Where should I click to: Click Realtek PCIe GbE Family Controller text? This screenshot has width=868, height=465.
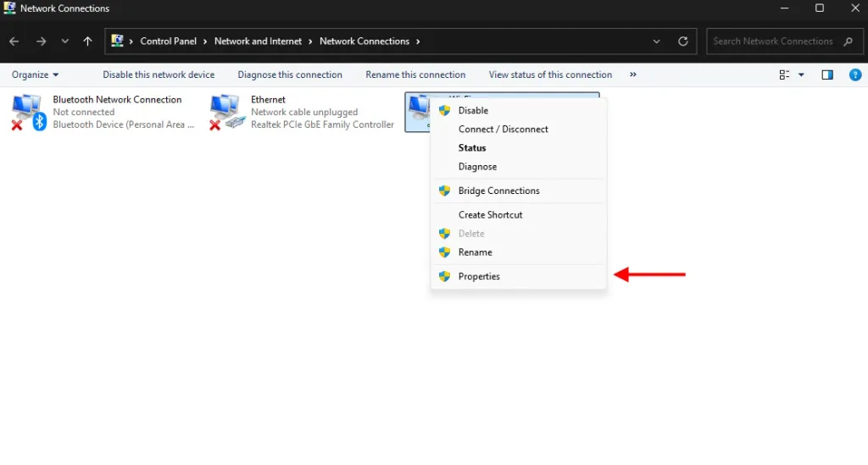coord(322,125)
